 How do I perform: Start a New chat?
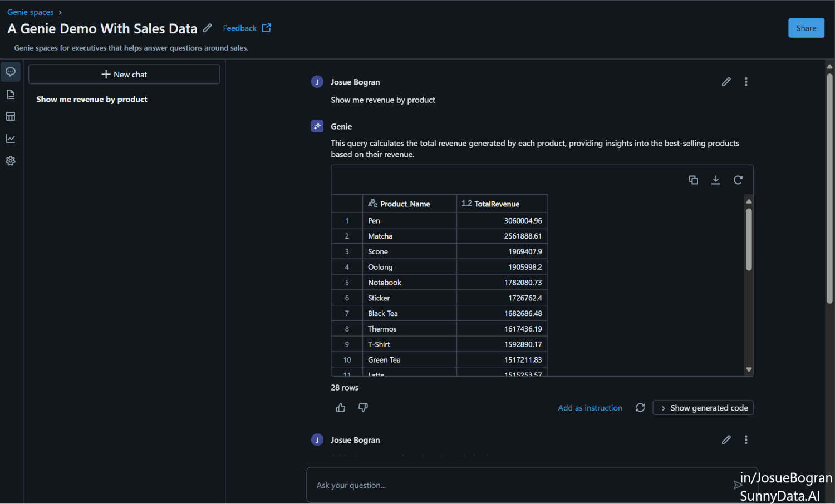coord(124,74)
